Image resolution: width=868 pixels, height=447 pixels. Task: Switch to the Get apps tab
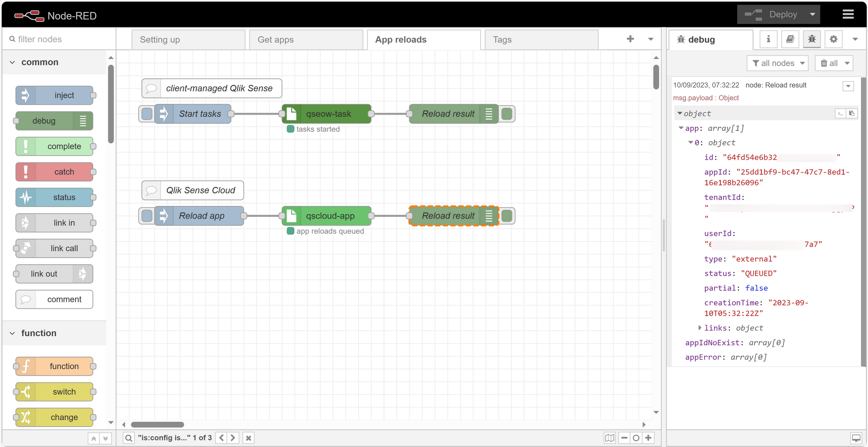tap(306, 40)
